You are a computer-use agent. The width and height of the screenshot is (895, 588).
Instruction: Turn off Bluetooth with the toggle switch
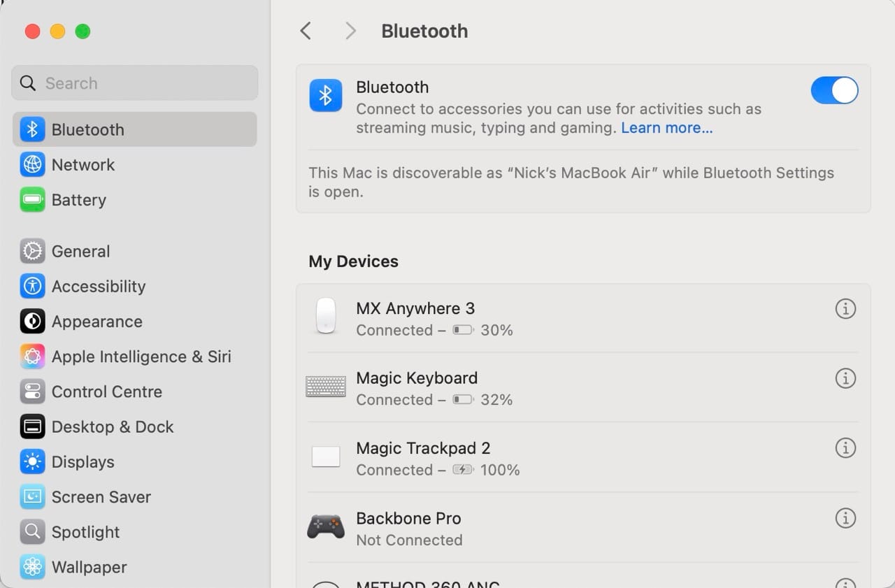(x=834, y=90)
